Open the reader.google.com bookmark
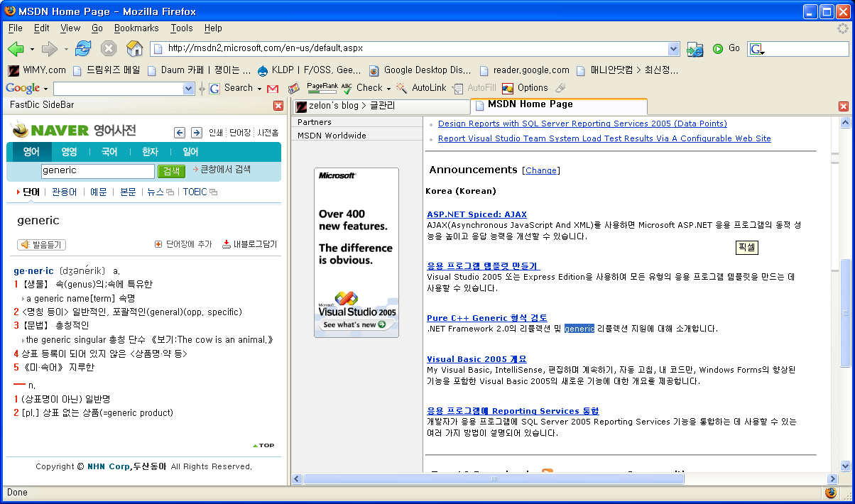The height and width of the screenshot is (504, 855). pyautogui.click(x=525, y=70)
